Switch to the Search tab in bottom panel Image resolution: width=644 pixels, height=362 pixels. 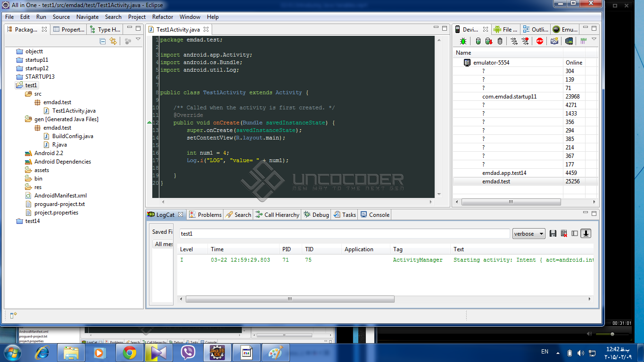239,215
